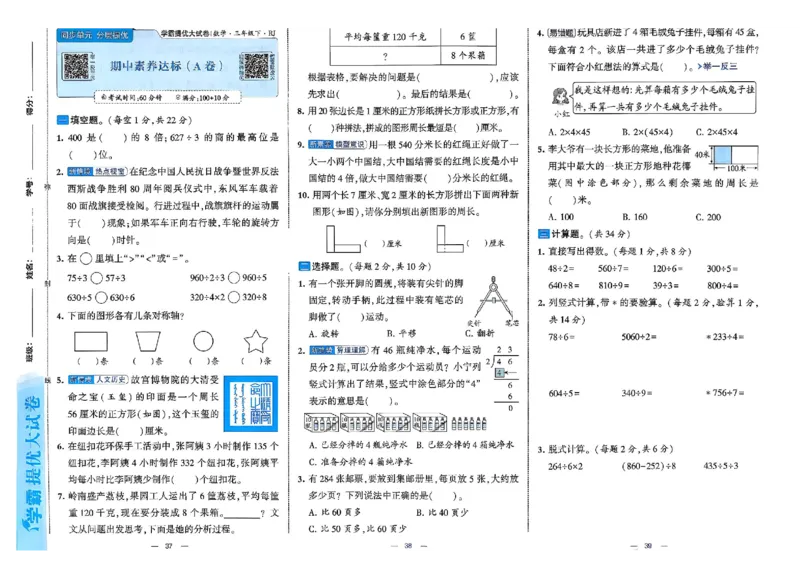Image resolution: width=800 pixels, height=566 pixels.
Task: Select table cell 平均每筐重120千克
Action: [385, 37]
